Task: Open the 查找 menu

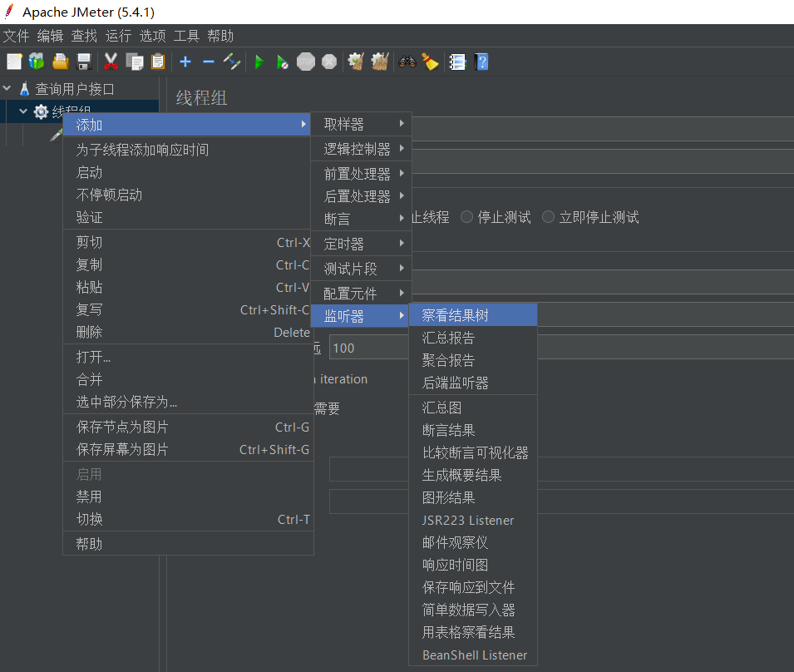Action: tap(84, 36)
